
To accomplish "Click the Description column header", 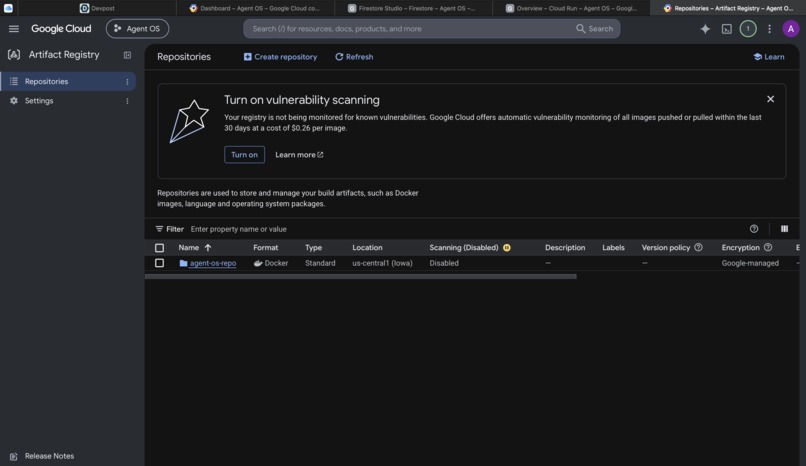I will 565,248.
